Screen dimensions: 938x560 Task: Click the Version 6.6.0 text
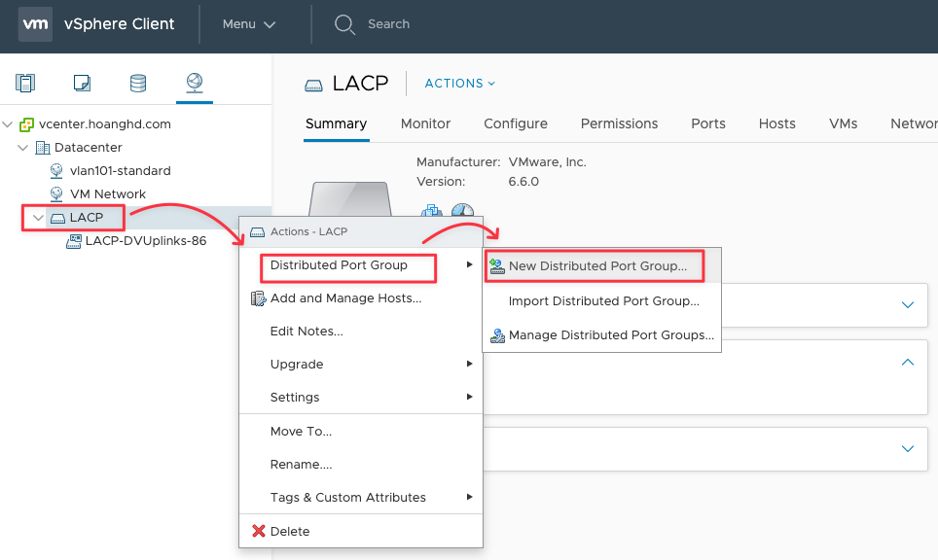[x=478, y=182]
